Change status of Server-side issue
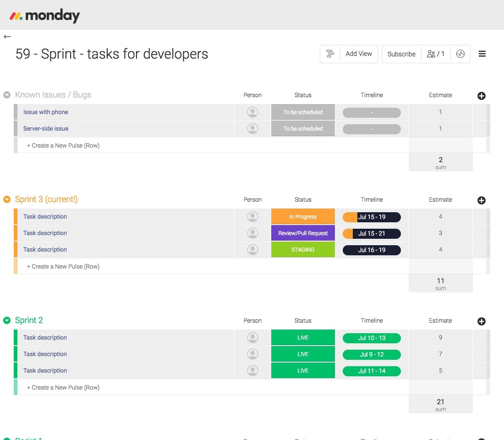The image size is (504, 440). [x=303, y=128]
